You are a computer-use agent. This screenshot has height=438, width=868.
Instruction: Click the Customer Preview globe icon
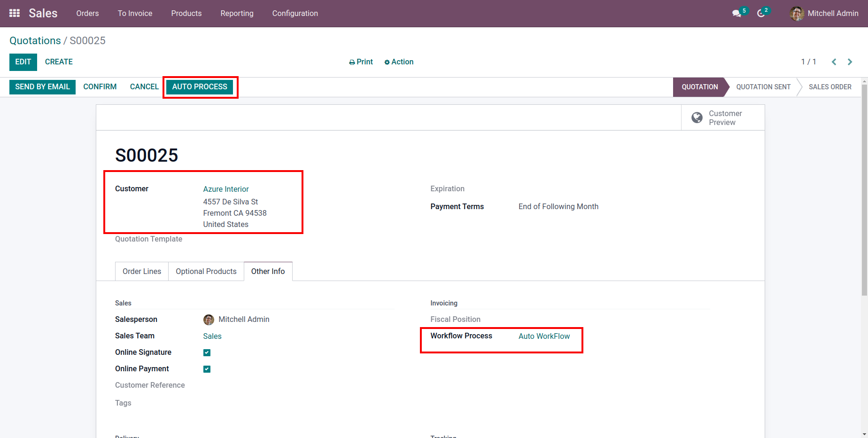coord(697,117)
